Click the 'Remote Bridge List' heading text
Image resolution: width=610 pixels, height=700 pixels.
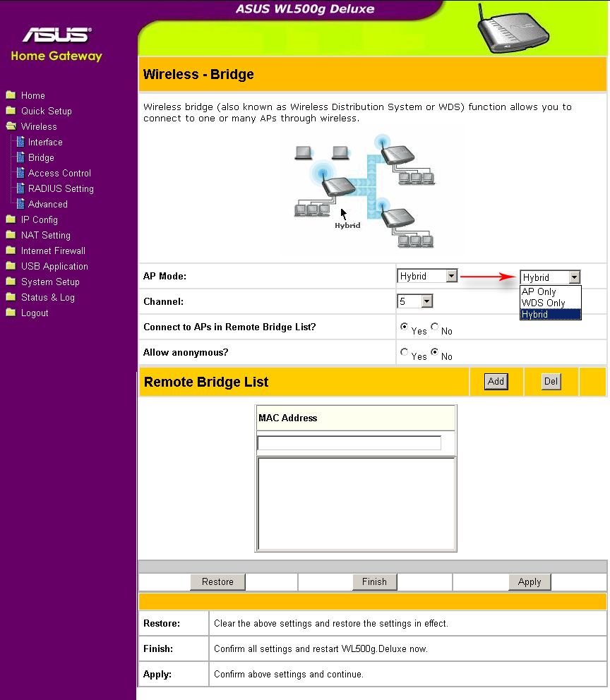(206, 382)
